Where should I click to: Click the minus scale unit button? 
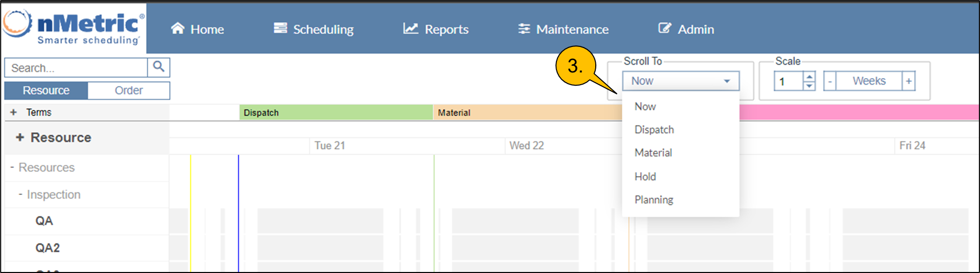tap(830, 81)
